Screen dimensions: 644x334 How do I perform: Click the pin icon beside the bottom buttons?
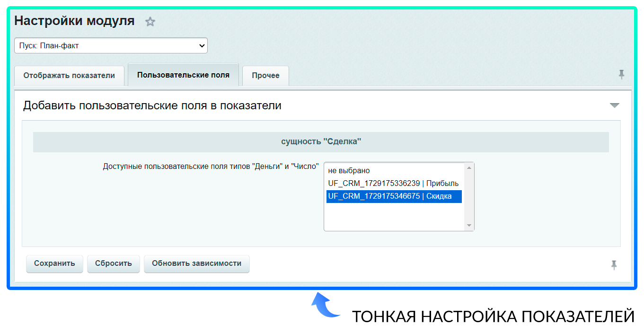point(614,265)
